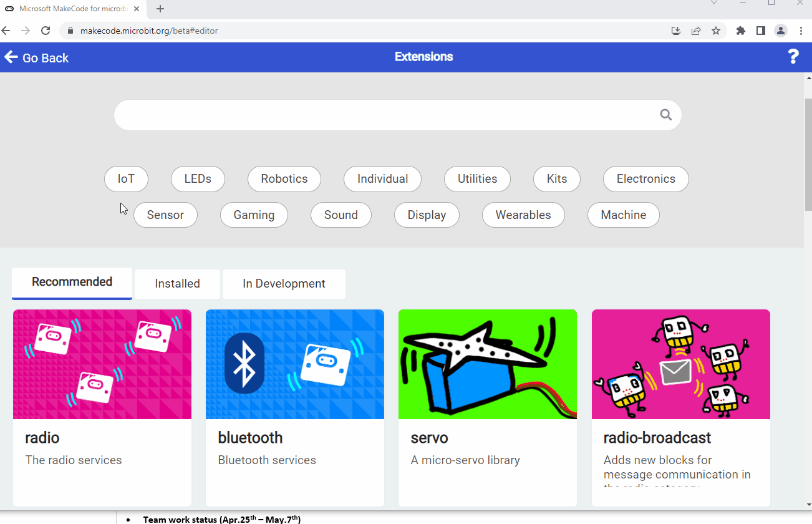Switch to the Installed tab
Image resolution: width=812 pixels, height=524 pixels.
pyautogui.click(x=176, y=284)
